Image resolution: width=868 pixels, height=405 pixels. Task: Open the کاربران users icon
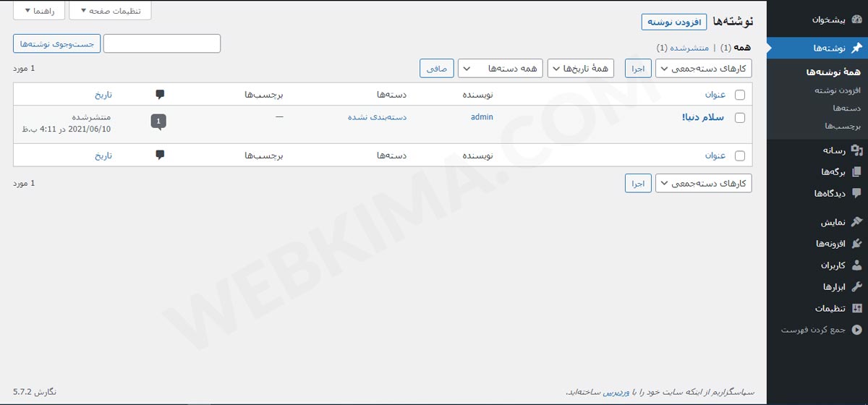click(x=856, y=265)
